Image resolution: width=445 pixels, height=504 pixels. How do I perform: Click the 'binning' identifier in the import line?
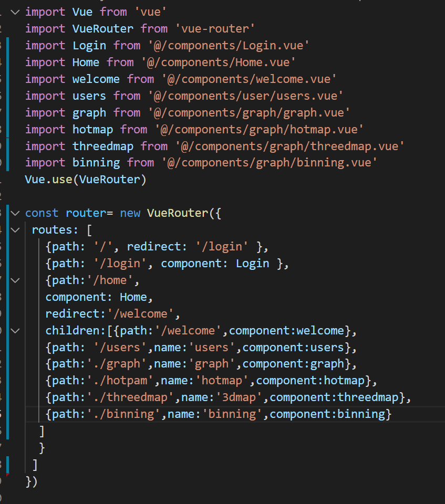(96, 163)
